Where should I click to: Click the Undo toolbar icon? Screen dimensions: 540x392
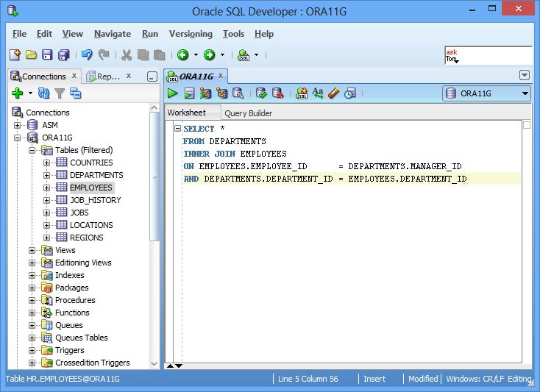[87, 54]
